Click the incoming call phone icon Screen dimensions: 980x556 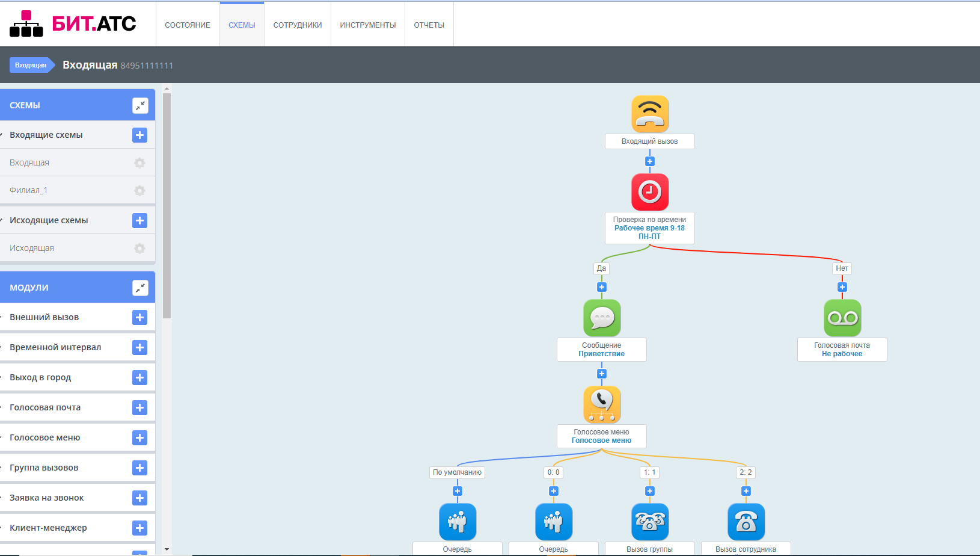pos(650,114)
